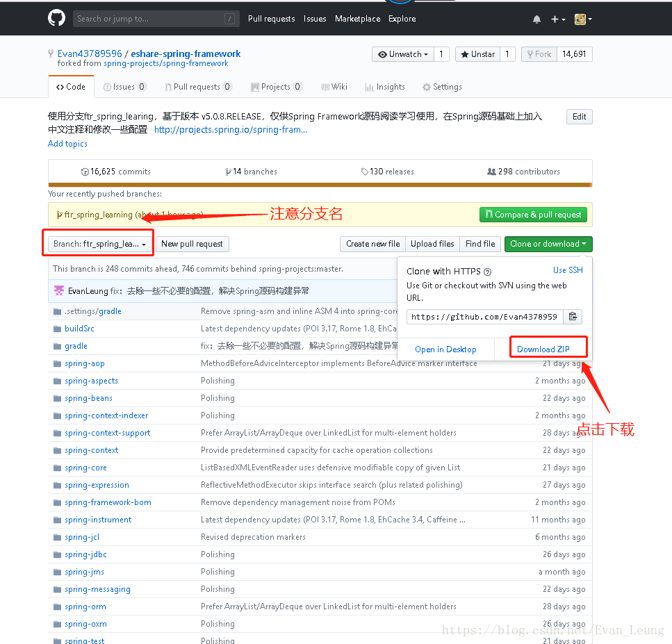Switch to the Code tab

coord(71,87)
